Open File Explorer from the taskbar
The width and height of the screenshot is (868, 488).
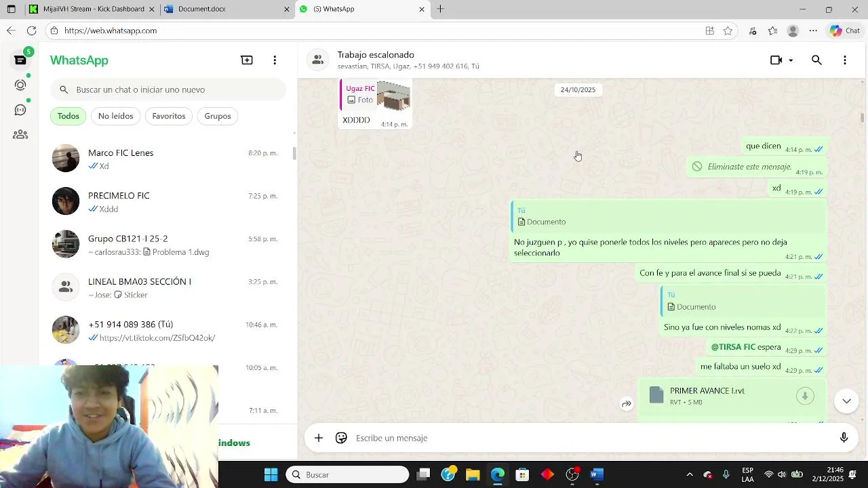click(473, 474)
